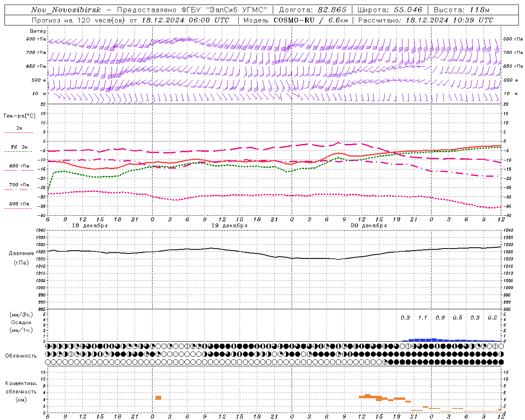Click the (мм/3ч.) precipitation unit label
The width and height of the screenshot is (525, 420).
(x=21, y=315)
